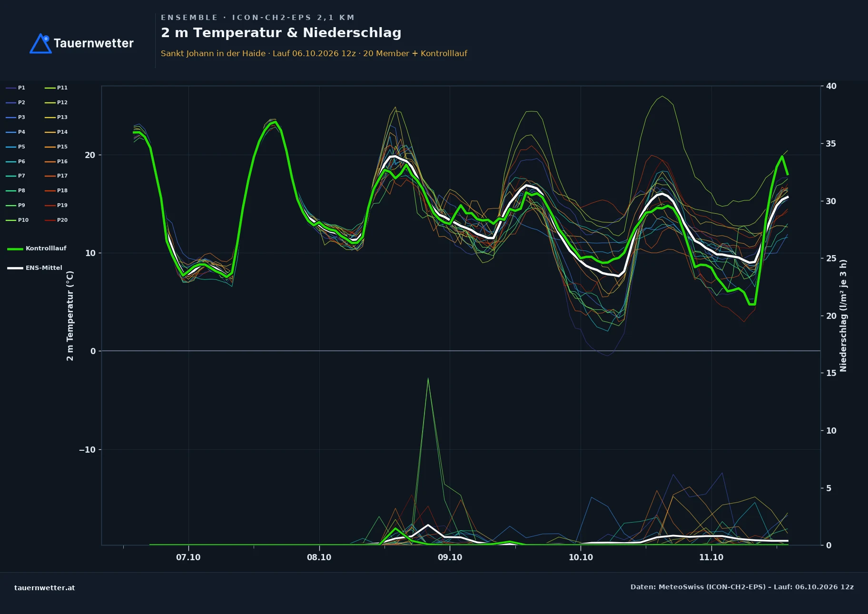Select the P3 legend entry
Image resolution: width=868 pixels, height=614 pixels.
[x=16, y=117]
